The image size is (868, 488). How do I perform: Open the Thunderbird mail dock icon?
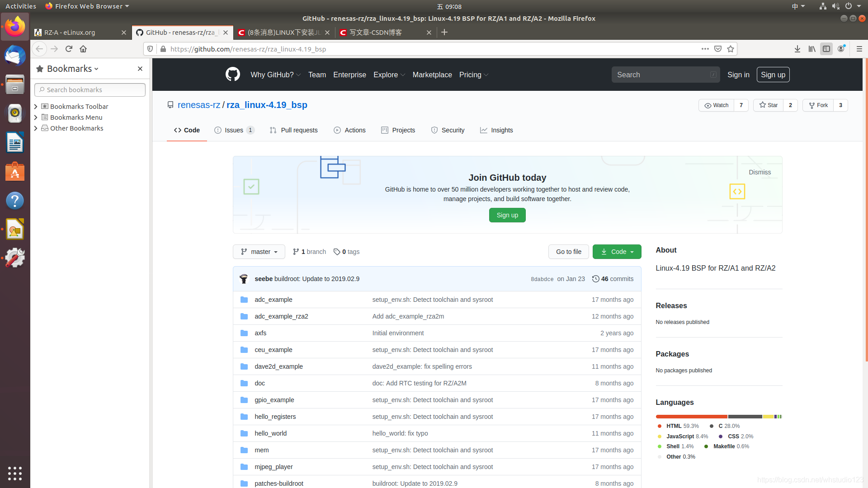coord(15,56)
